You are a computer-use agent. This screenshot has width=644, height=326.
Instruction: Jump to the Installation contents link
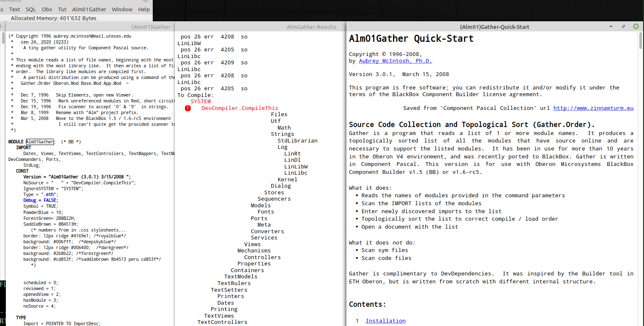[385, 321]
